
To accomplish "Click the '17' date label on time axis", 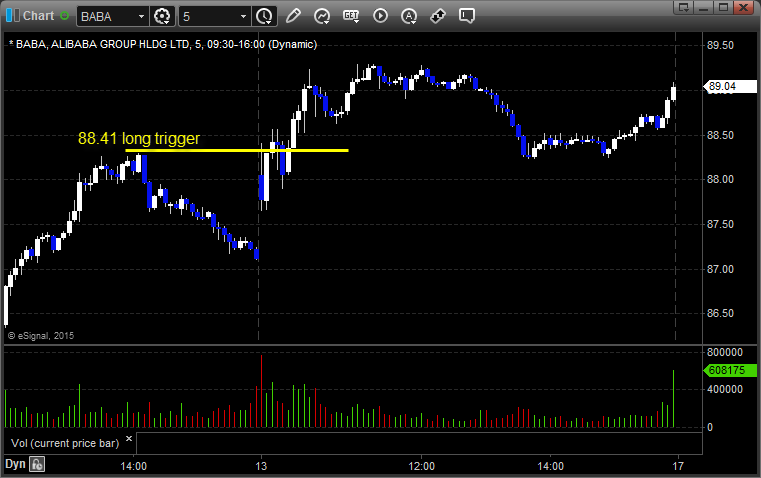I will (x=678, y=466).
